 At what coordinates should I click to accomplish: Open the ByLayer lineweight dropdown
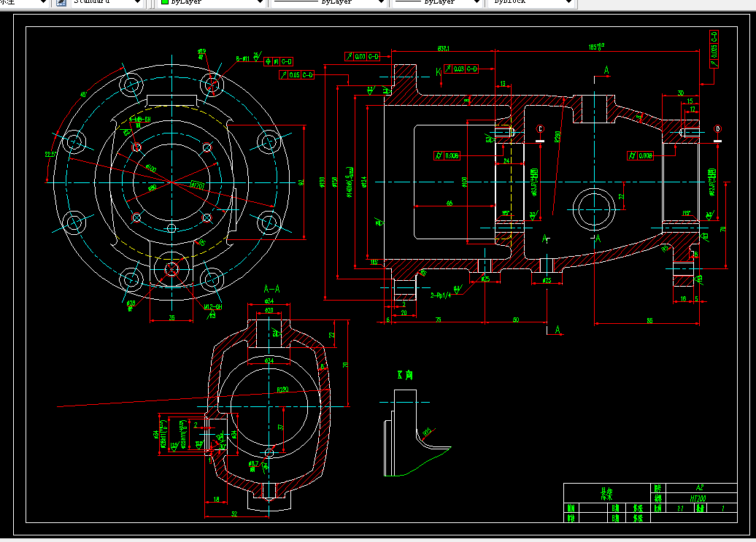tap(439, 2)
